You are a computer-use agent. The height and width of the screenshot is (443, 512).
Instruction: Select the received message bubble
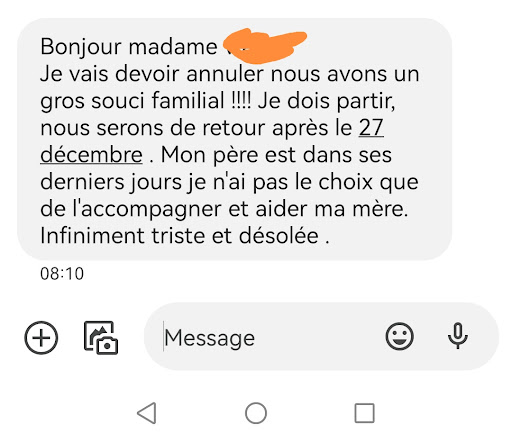pyautogui.click(x=235, y=139)
